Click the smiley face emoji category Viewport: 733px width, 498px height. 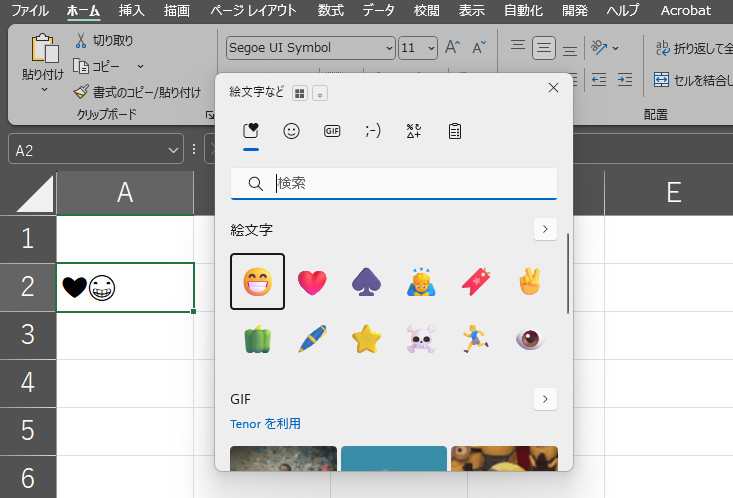[x=291, y=131]
